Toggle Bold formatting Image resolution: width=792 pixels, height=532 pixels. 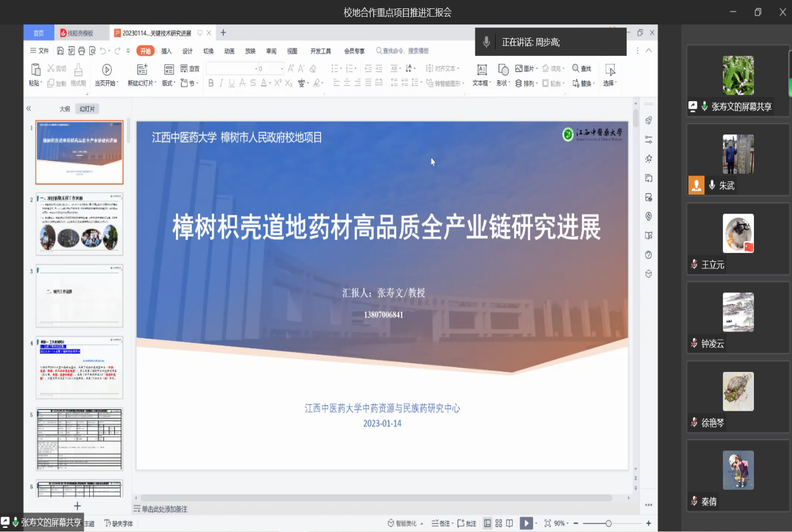211,83
